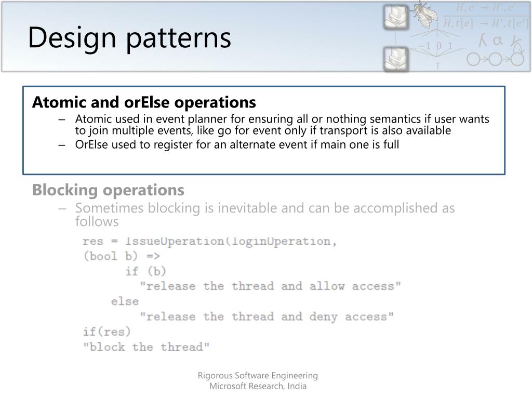The image size is (532, 399).
Task: Click the 'Sometimes blocking is inevitable' bullet
Action: 264,215
